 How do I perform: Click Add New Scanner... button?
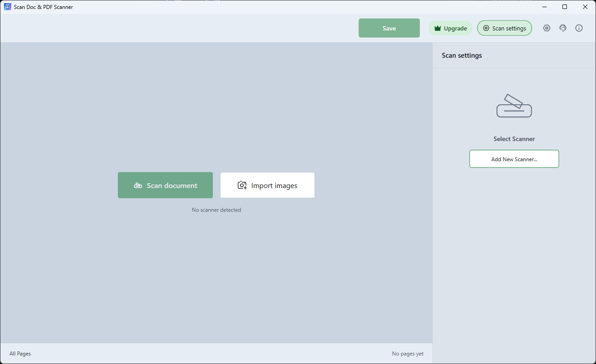click(x=514, y=159)
